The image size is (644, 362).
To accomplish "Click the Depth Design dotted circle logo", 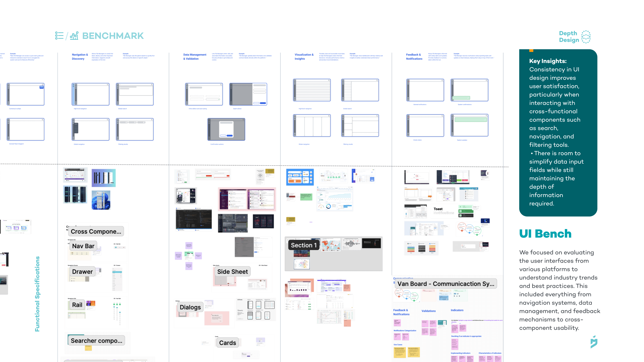I will (586, 37).
